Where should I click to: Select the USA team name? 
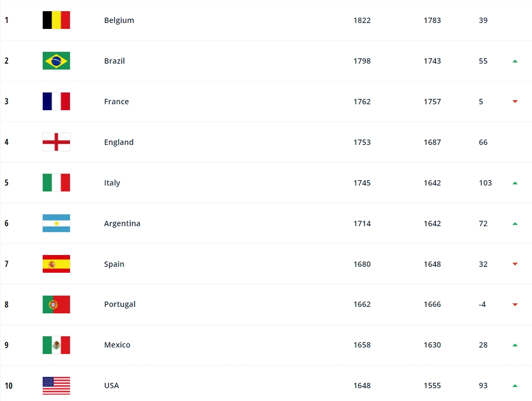pos(112,385)
